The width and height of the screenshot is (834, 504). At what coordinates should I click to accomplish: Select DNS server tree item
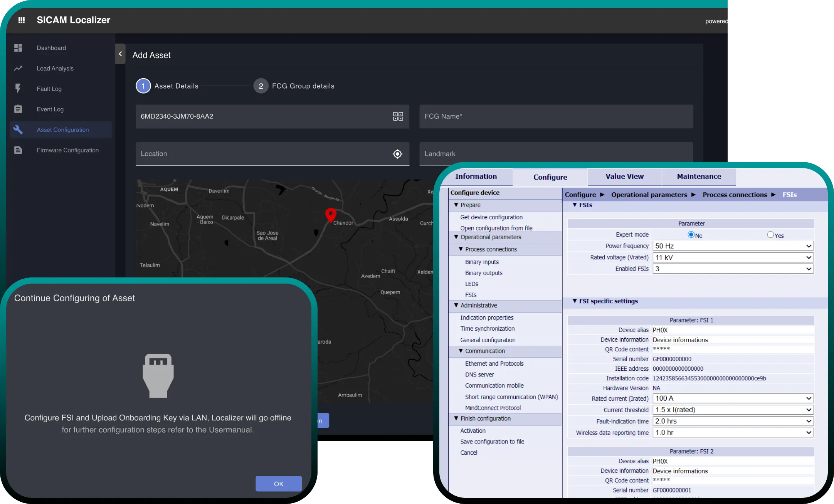click(479, 374)
